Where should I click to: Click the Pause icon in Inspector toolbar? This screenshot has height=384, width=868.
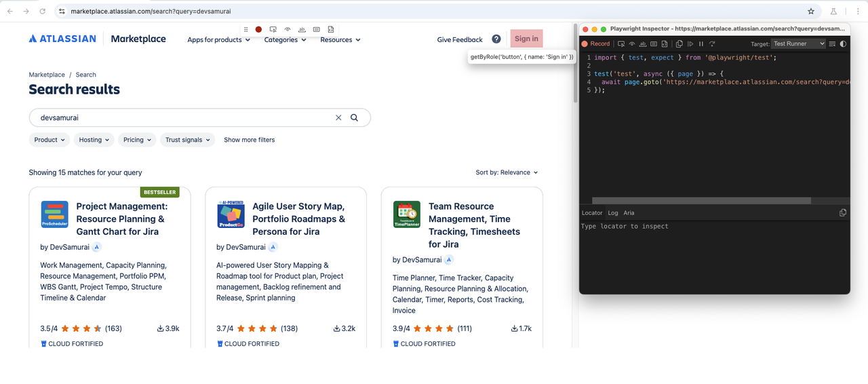(x=701, y=43)
